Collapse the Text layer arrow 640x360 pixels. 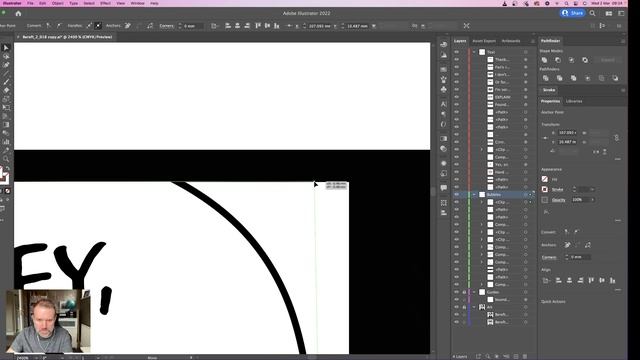(474, 52)
